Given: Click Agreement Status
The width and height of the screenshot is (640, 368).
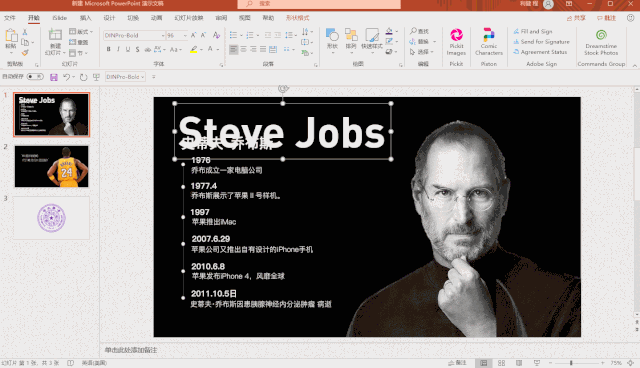Looking at the screenshot, I should click(x=540, y=52).
